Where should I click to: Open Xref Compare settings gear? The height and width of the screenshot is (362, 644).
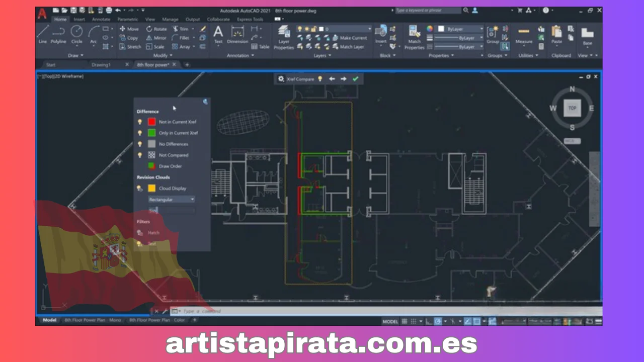point(281,79)
